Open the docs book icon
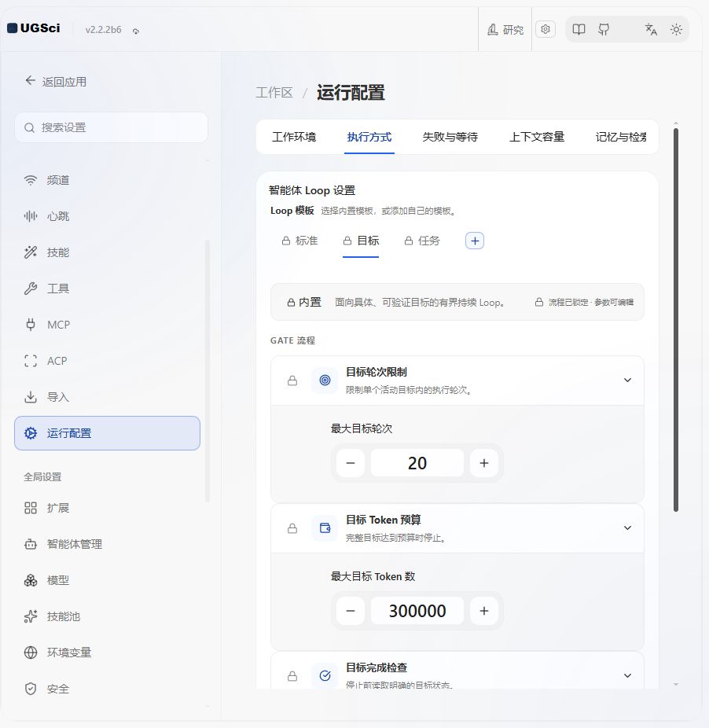This screenshot has width=709, height=728. tap(579, 30)
